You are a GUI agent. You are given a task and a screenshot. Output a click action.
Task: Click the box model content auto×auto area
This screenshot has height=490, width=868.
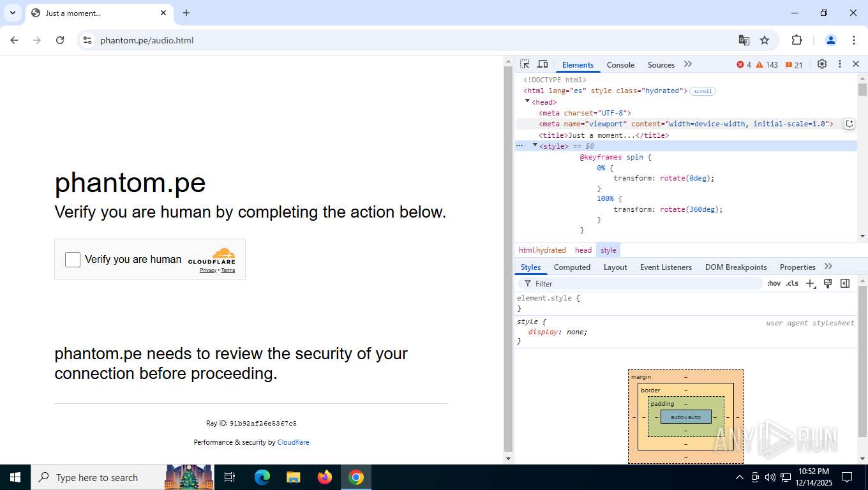[685, 417]
